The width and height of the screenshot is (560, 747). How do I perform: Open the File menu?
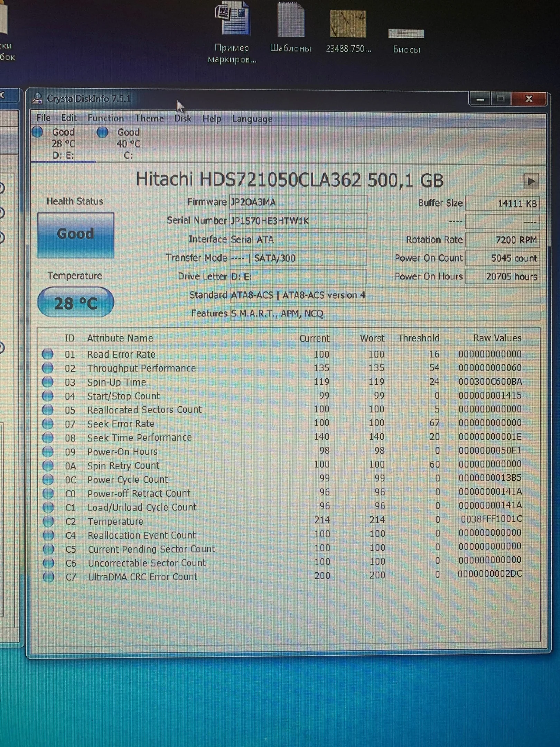(x=43, y=118)
